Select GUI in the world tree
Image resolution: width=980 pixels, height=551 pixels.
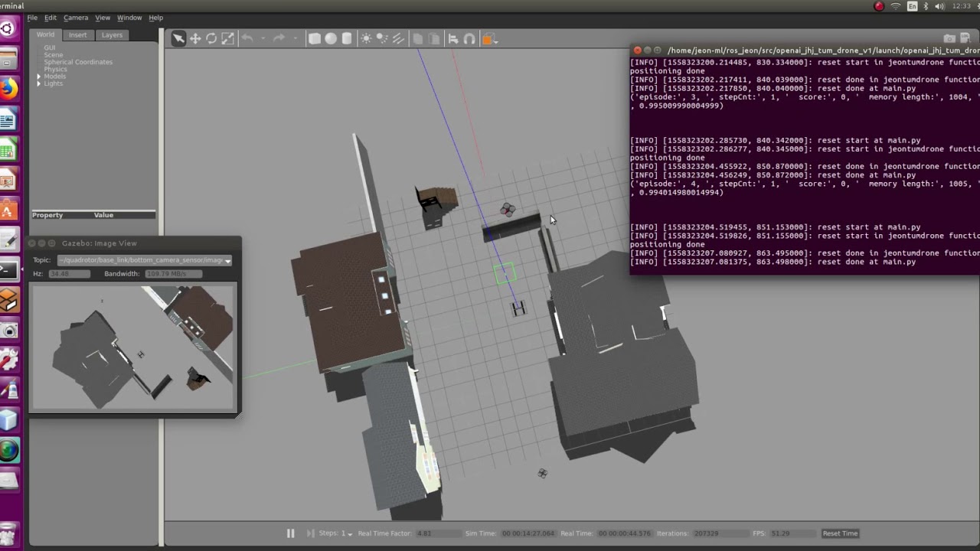pos(49,47)
